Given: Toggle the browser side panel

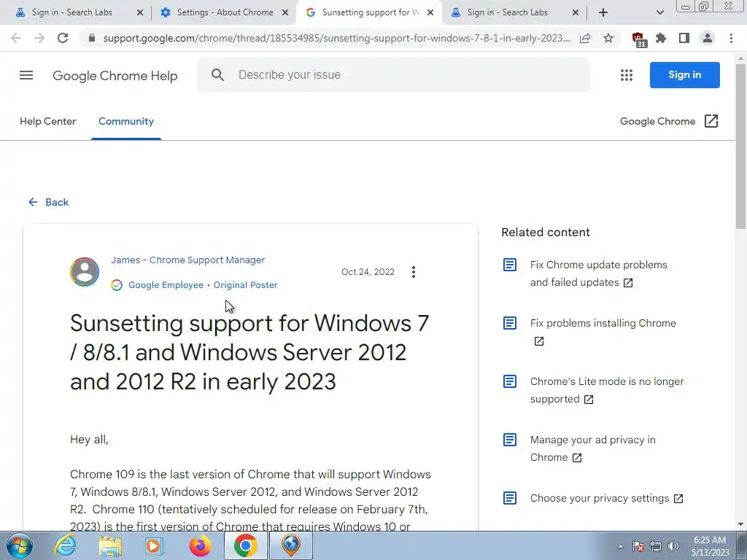Looking at the screenshot, I should click(684, 38).
